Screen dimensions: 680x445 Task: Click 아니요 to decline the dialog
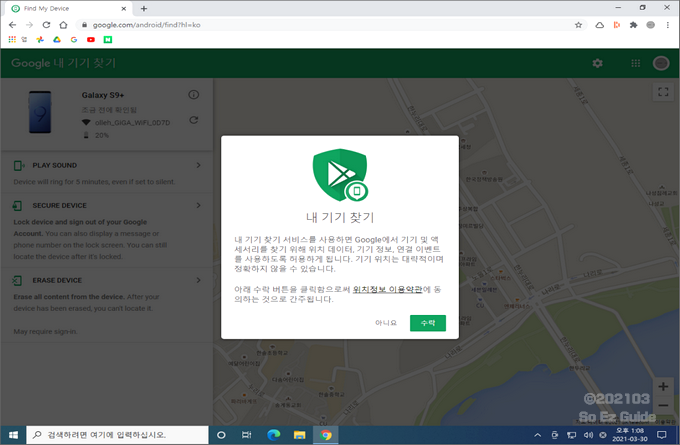(386, 323)
